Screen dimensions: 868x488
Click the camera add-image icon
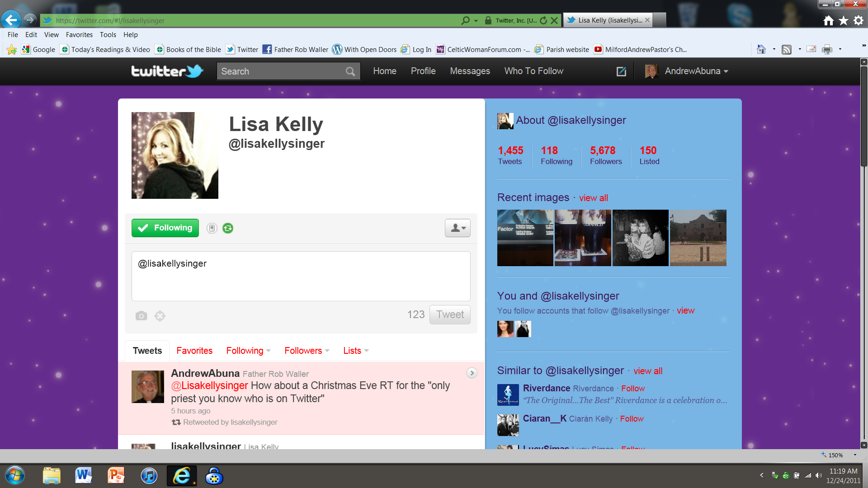(141, 316)
